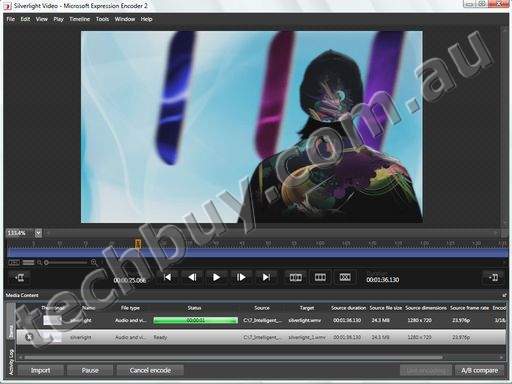Click the set in-point icon at left
This screenshot has width=512, height=384.
[19, 277]
